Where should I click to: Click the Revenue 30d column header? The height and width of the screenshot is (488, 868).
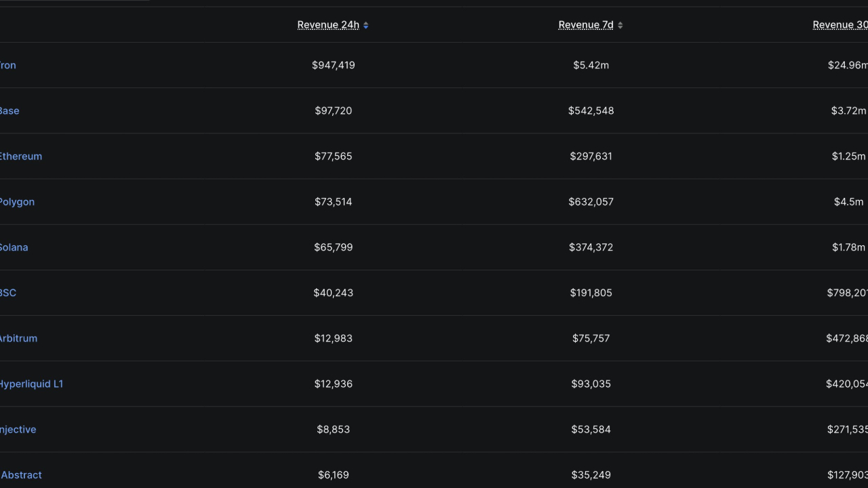click(x=841, y=25)
